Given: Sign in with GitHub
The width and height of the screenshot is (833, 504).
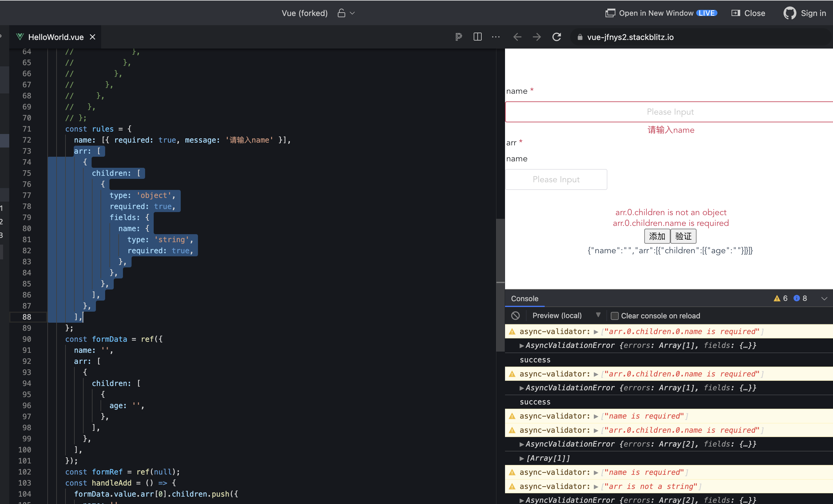Looking at the screenshot, I should click(x=805, y=13).
